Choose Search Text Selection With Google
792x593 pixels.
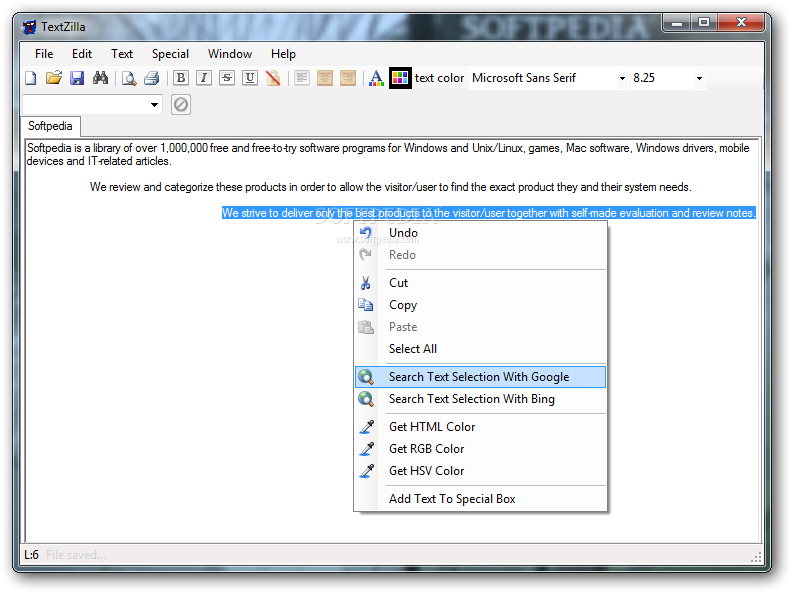480,377
